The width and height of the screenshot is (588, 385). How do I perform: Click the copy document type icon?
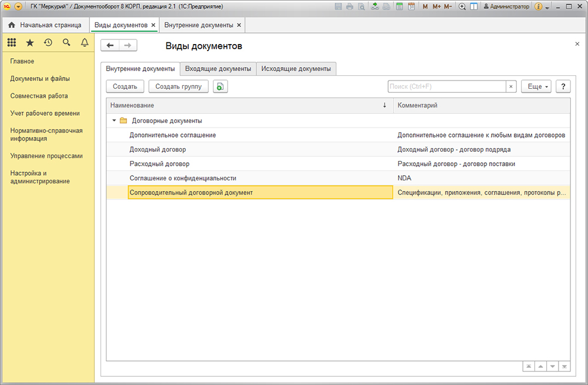click(x=220, y=86)
